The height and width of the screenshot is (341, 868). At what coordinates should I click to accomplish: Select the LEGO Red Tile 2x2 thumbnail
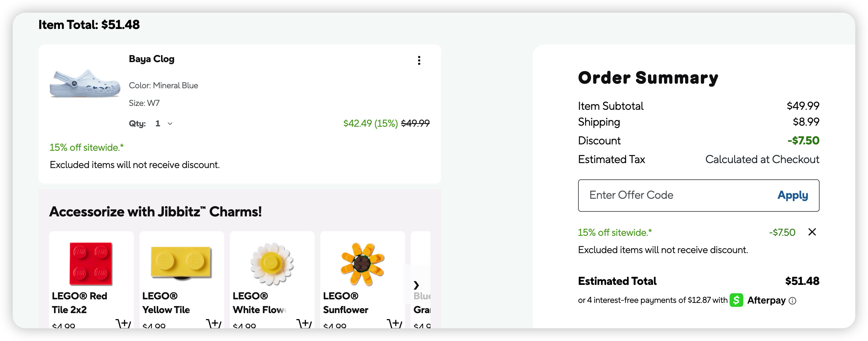tap(91, 263)
